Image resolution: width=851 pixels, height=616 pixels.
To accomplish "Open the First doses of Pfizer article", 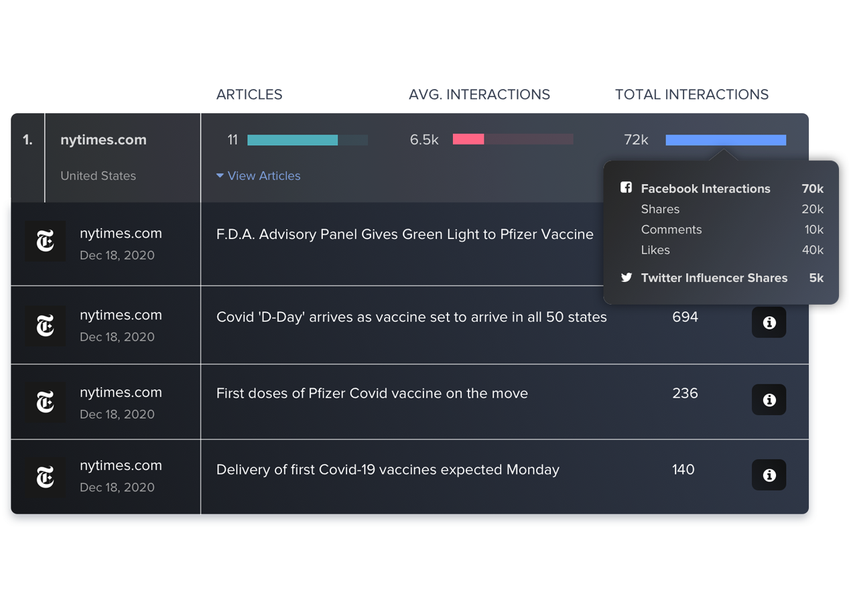I will point(372,394).
